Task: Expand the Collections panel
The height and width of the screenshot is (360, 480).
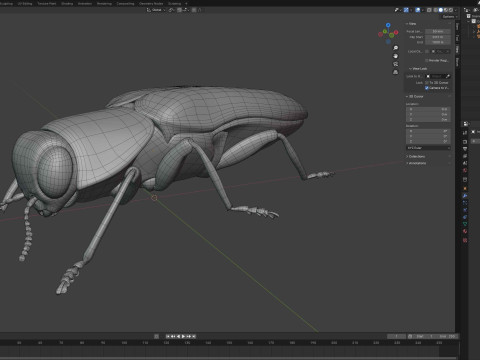Action: [415, 156]
